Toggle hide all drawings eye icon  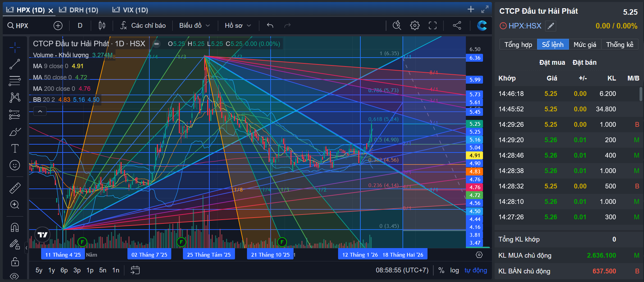(x=15, y=276)
